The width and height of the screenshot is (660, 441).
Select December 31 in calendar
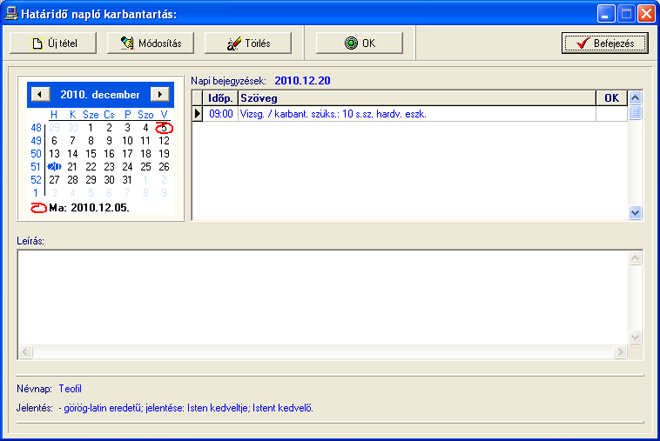click(127, 180)
